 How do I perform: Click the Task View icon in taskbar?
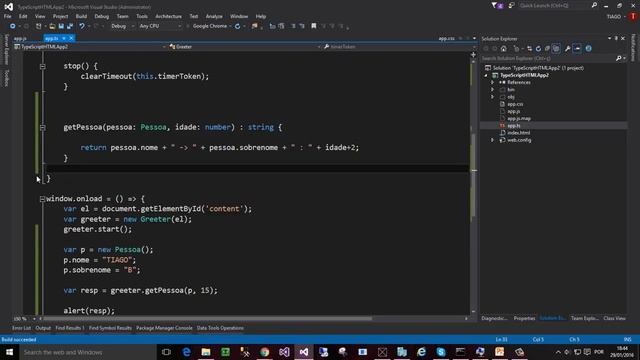click(167, 352)
